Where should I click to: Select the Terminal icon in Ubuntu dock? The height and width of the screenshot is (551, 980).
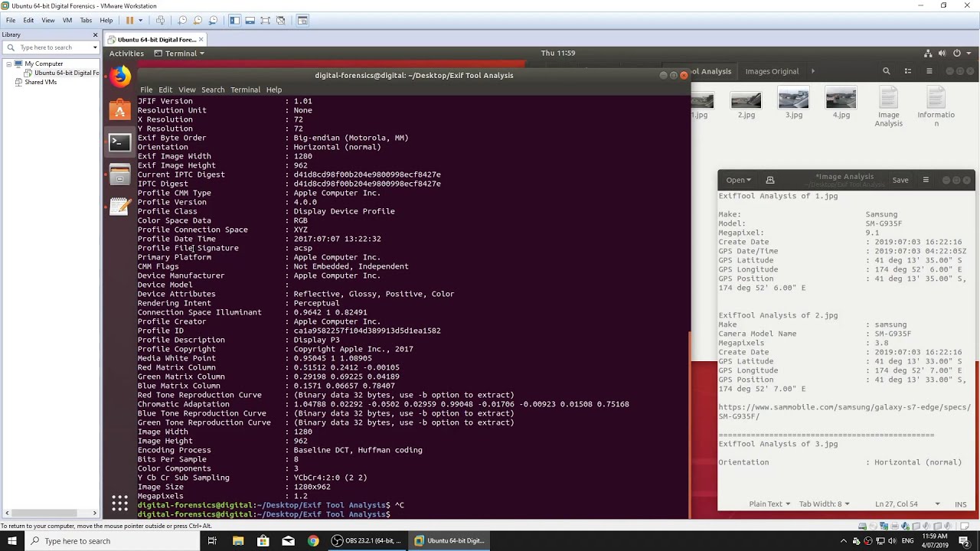pos(119,142)
